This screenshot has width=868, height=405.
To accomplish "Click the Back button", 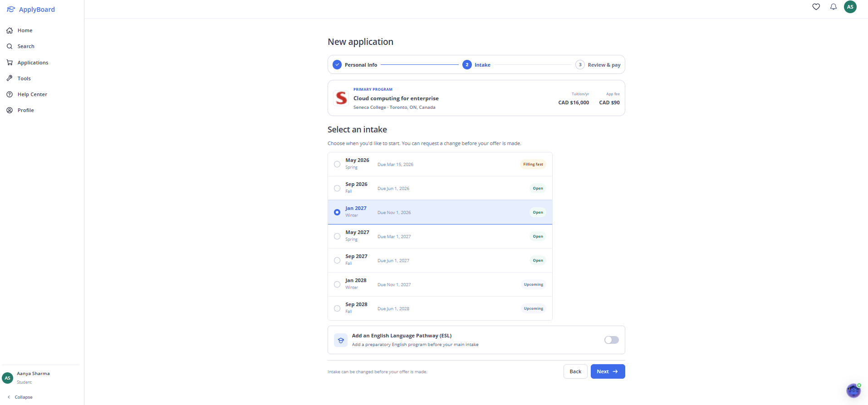I will pyautogui.click(x=575, y=371).
